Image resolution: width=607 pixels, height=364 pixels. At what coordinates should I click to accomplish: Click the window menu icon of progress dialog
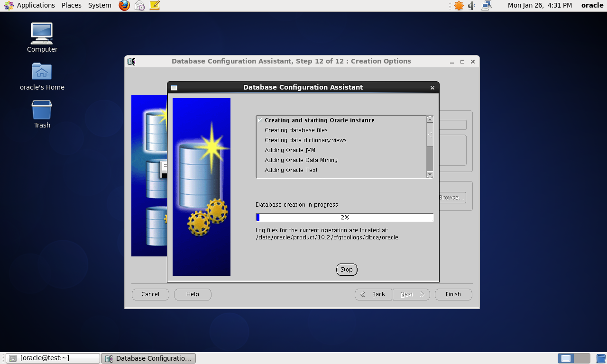pyautogui.click(x=174, y=88)
